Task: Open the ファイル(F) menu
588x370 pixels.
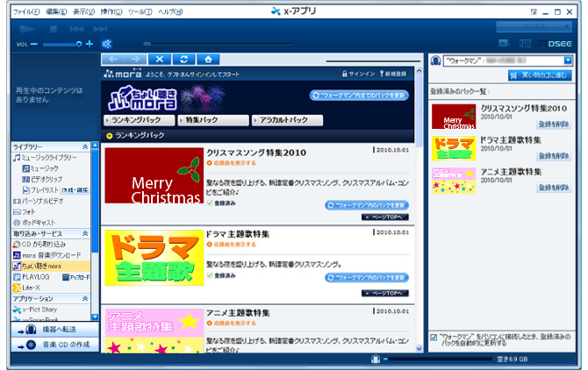Action: [x=27, y=11]
